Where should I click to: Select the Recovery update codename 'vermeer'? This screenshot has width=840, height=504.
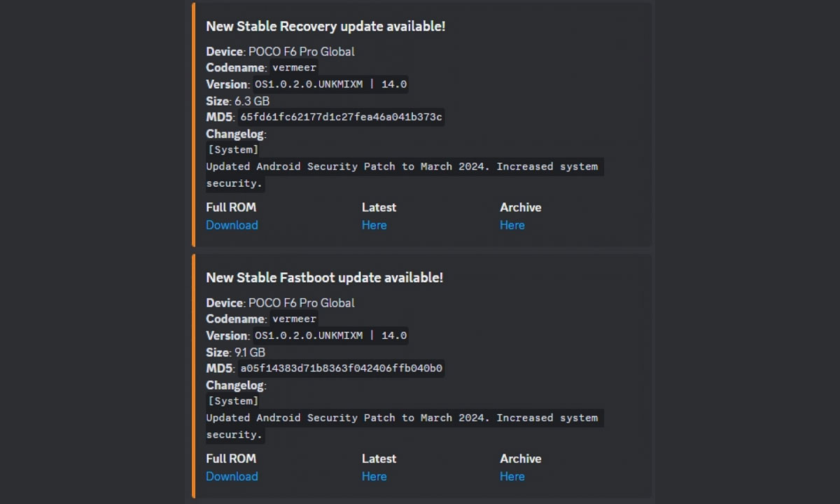click(x=294, y=68)
